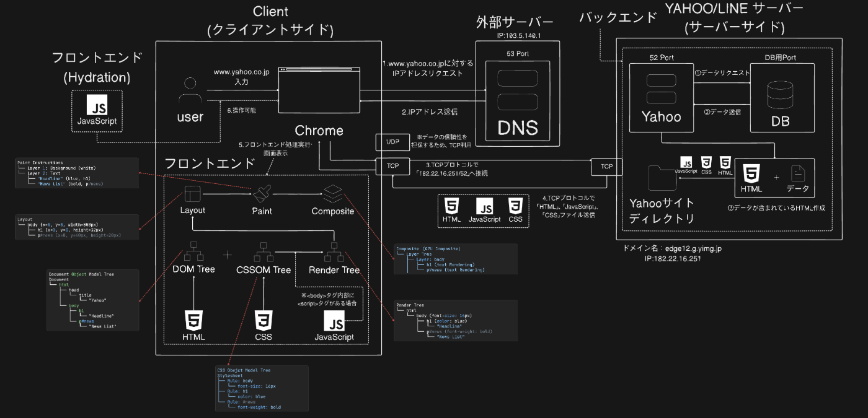Select the "5.フロントエンド処理実行" step text

tap(274, 144)
